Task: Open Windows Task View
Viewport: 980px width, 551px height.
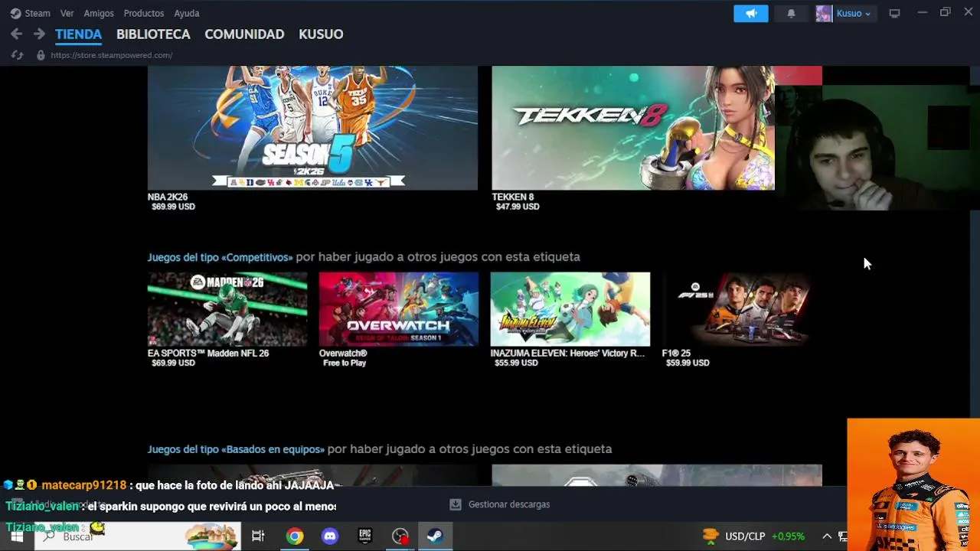Action: click(258, 536)
